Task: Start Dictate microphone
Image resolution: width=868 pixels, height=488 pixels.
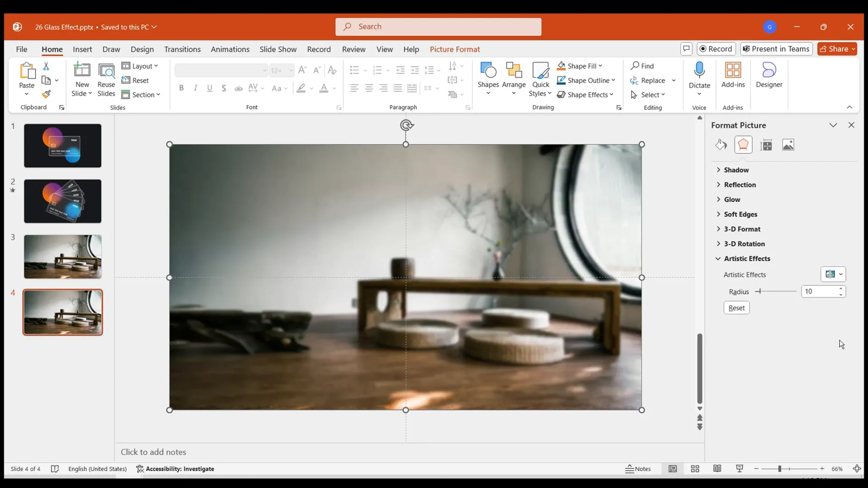Action: point(699,70)
